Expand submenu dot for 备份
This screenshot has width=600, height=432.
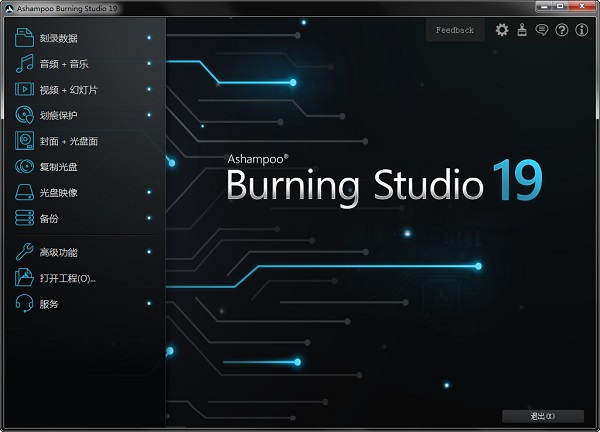(x=149, y=218)
